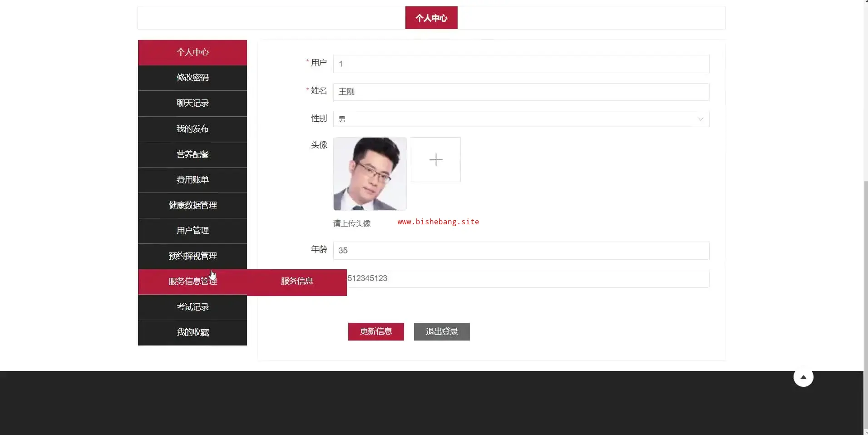The image size is (868, 435).
Task: Click the 年龄 field showing 35
Action: click(521, 251)
